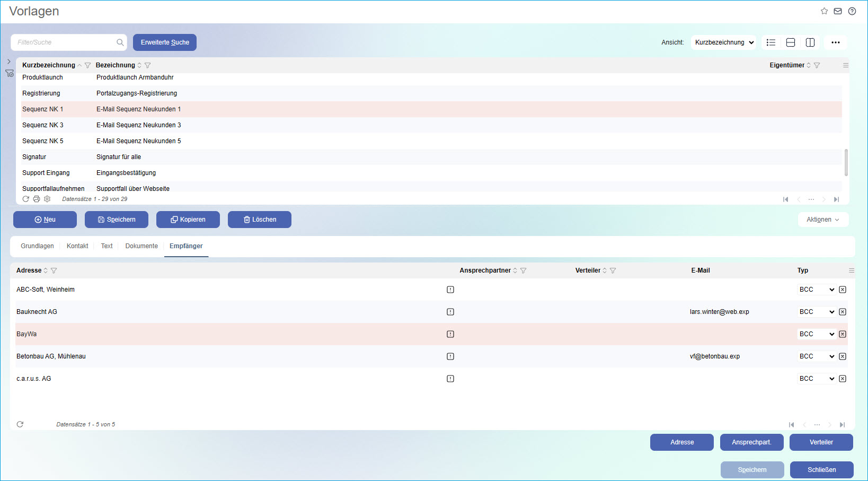Jump to last page of templates list
Screen dimensions: 868x481
[836, 199]
